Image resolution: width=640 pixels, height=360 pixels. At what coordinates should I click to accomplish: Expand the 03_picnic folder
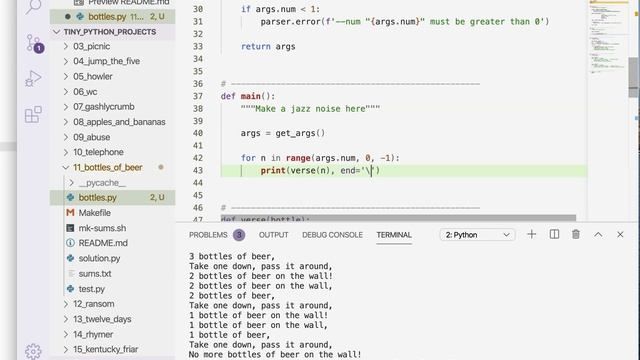tap(66, 47)
